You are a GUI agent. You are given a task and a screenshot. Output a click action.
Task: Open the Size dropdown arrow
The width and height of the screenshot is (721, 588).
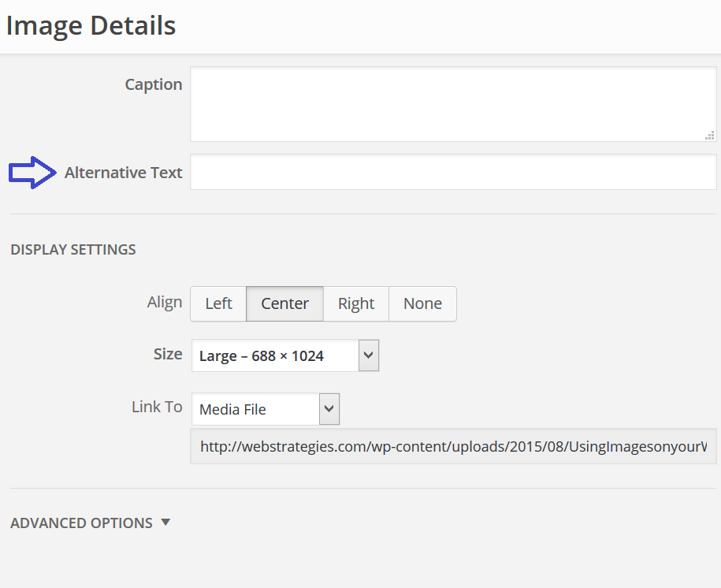(369, 355)
